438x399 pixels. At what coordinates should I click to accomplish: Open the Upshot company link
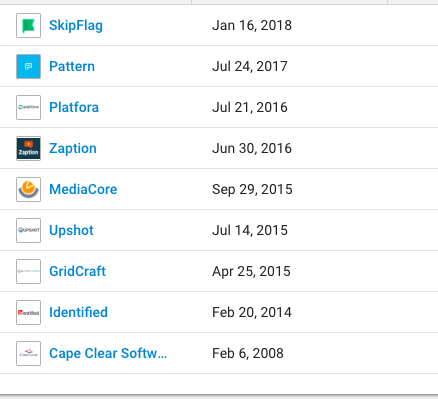pyautogui.click(x=71, y=231)
